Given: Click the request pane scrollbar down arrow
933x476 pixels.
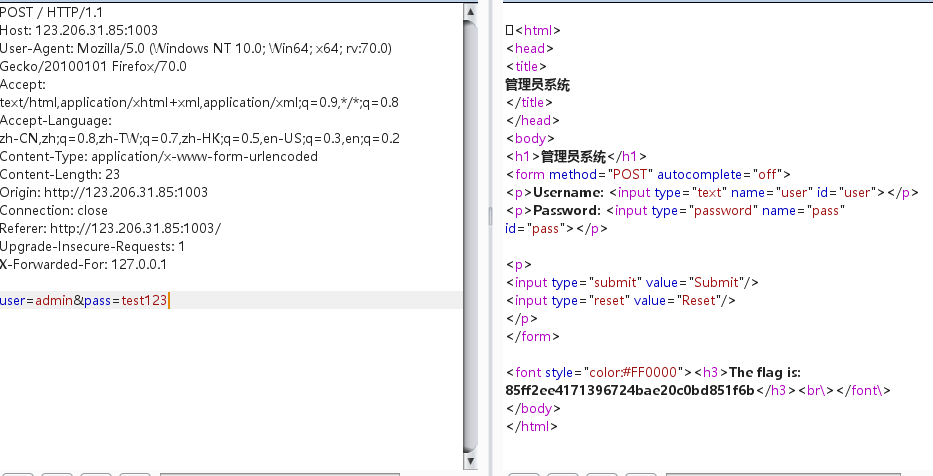Looking at the screenshot, I should (470, 461).
